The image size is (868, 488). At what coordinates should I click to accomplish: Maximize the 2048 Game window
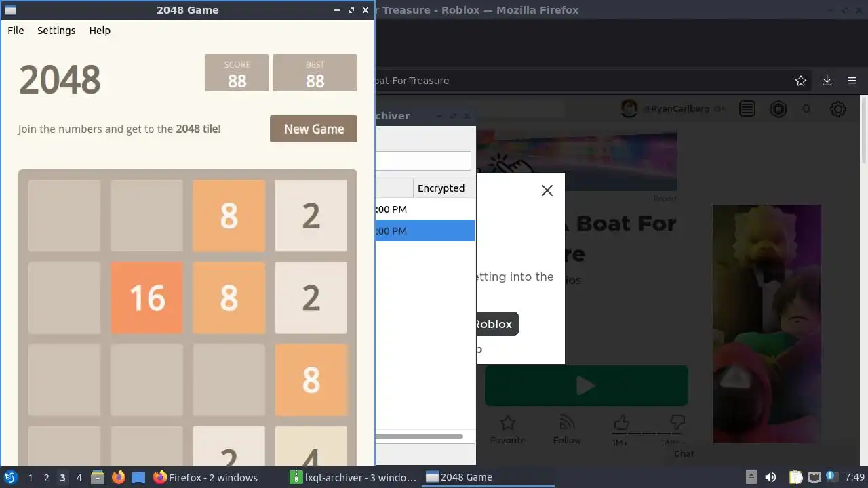[351, 10]
